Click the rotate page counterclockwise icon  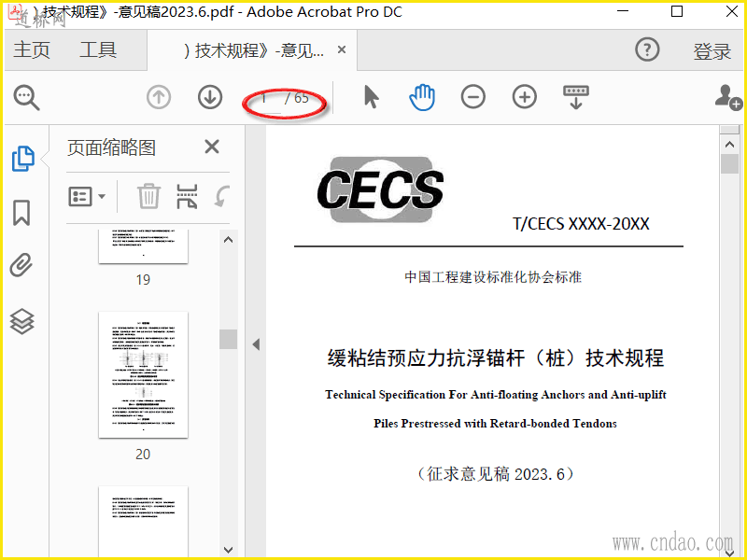(222, 196)
